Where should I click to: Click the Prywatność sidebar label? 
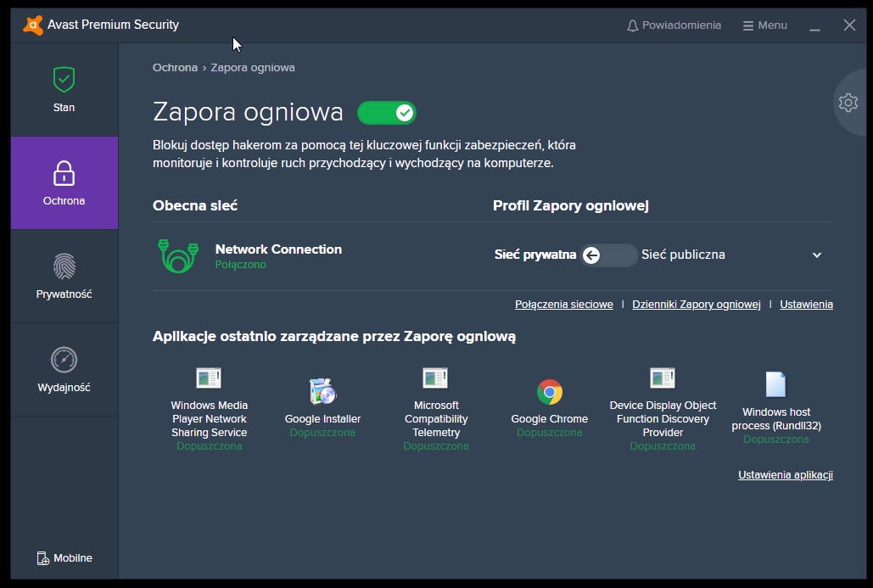pyautogui.click(x=64, y=294)
